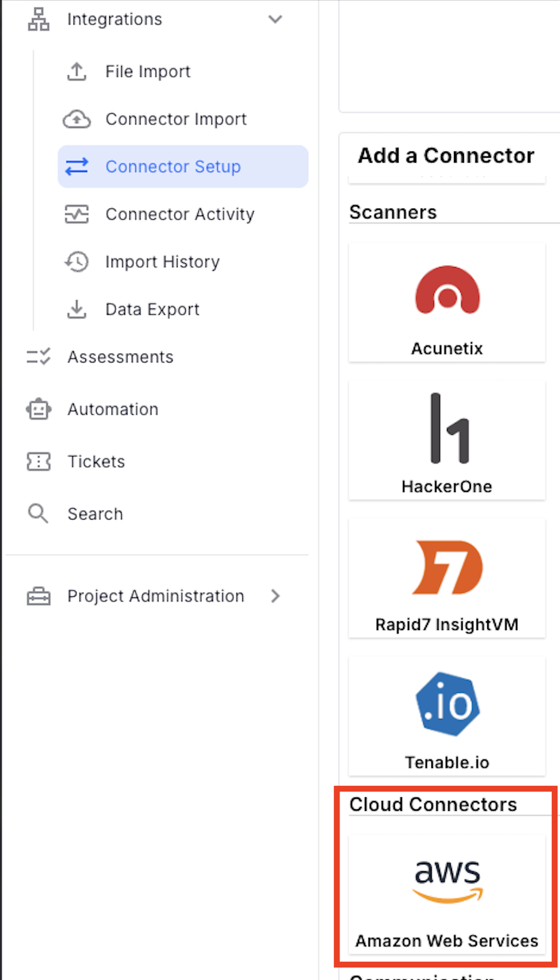The image size is (560, 980).
Task: Select the Connector Setup menu item
Action: pos(183,166)
